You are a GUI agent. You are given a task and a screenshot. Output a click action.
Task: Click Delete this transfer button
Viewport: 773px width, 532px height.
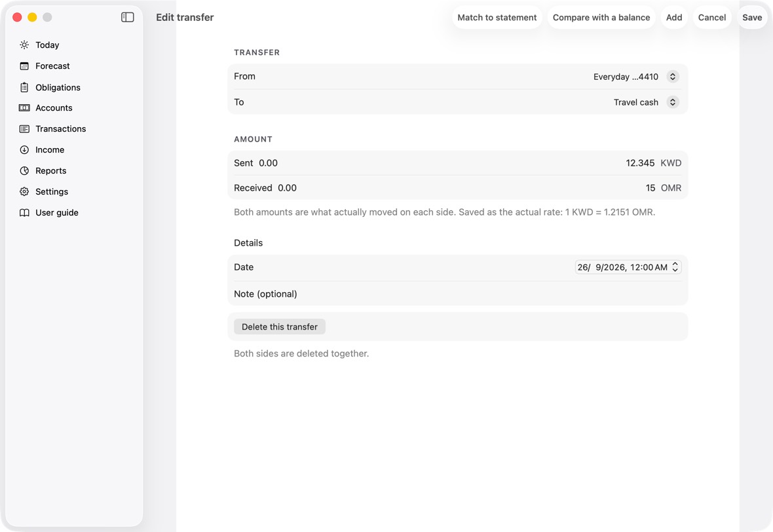click(280, 327)
